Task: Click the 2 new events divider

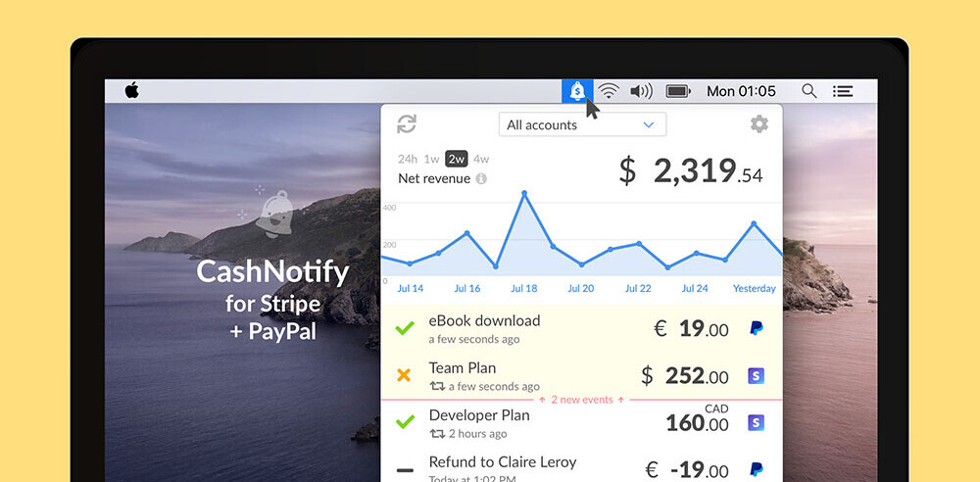Action: [582, 400]
